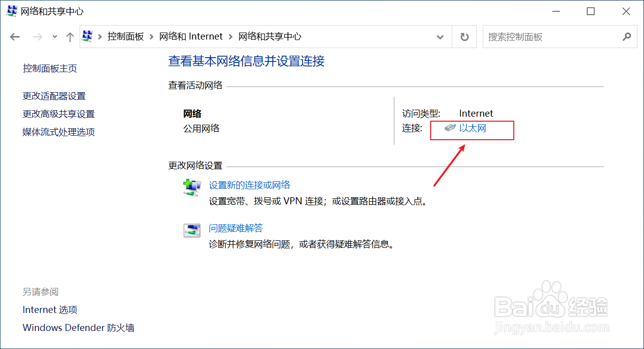
Task: Click the Ethernet adapter icon next to 以太网
Action: [x=449, y=128]
